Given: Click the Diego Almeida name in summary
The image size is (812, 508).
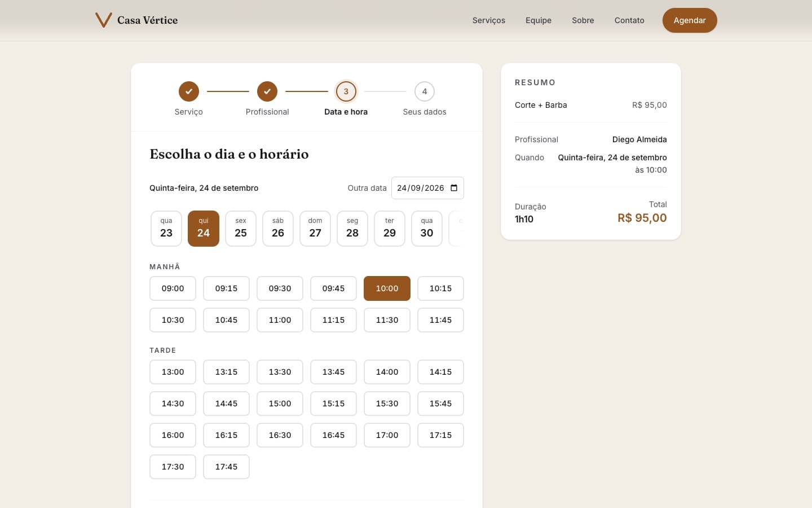Looking at the screenshot, I should point(639,139).
